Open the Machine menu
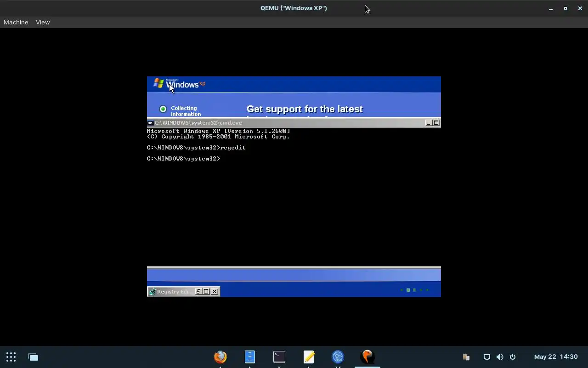The width and height of the screenshot is (588, 368). 16,22
